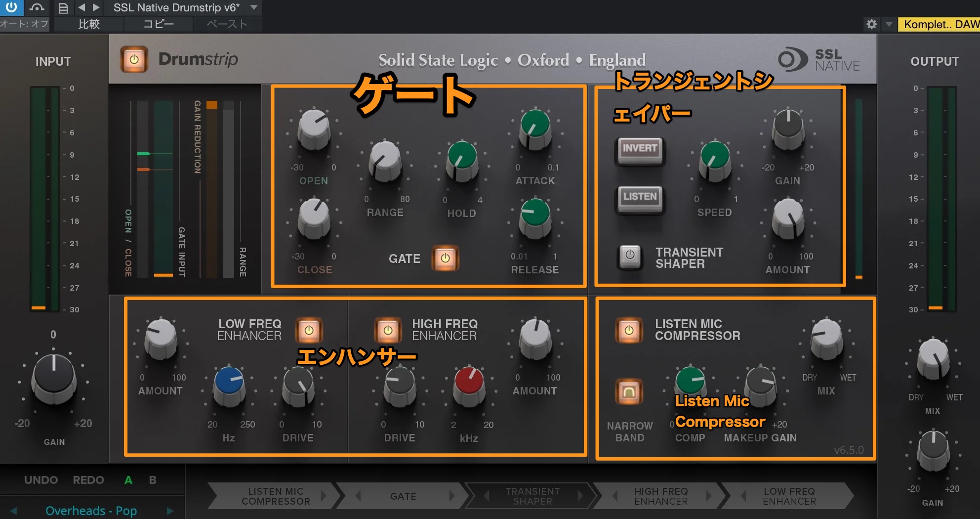Toggle the High Freq Enhancer power button
Viewport: 980px width, 519px height.
[x=388, y=330]
